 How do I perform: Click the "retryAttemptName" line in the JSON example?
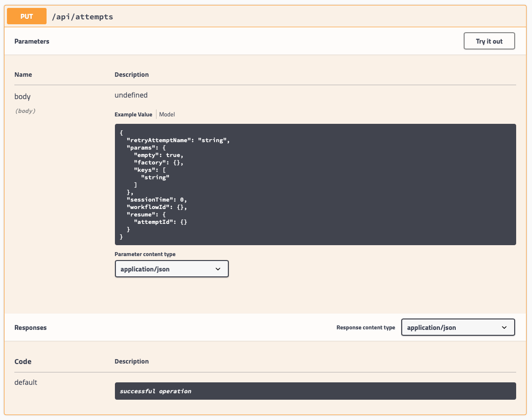click(178, 140)
